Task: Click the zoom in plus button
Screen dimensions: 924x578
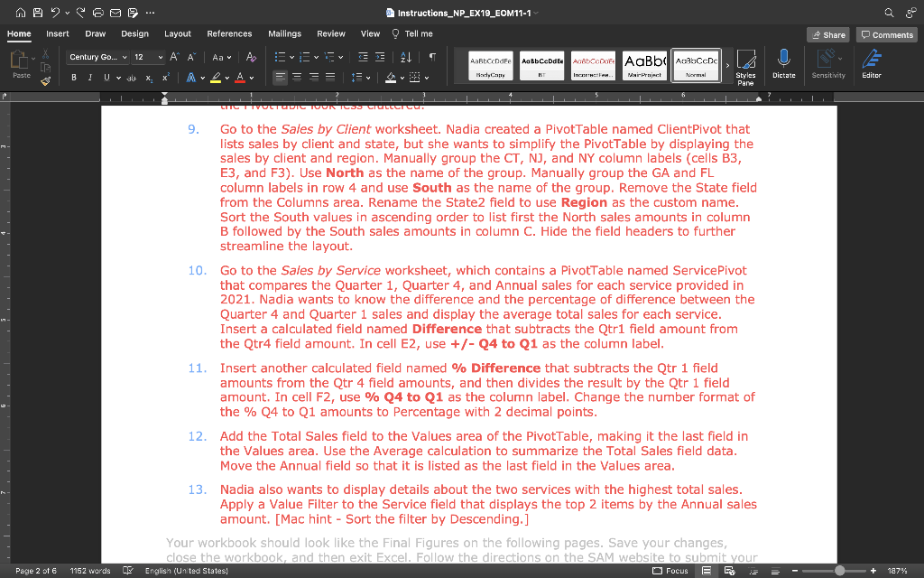Action: point(873,571)
